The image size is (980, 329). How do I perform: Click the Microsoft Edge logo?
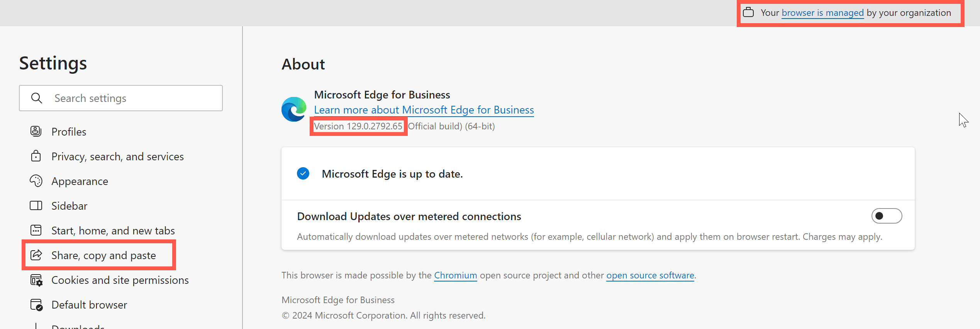click(x=294, y=109)
